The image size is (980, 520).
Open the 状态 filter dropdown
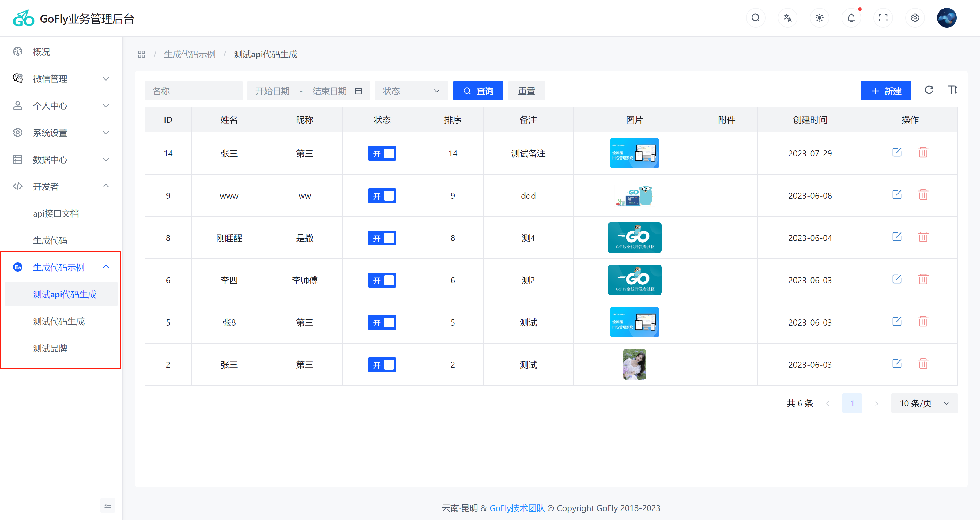click(x=411, y=91)
